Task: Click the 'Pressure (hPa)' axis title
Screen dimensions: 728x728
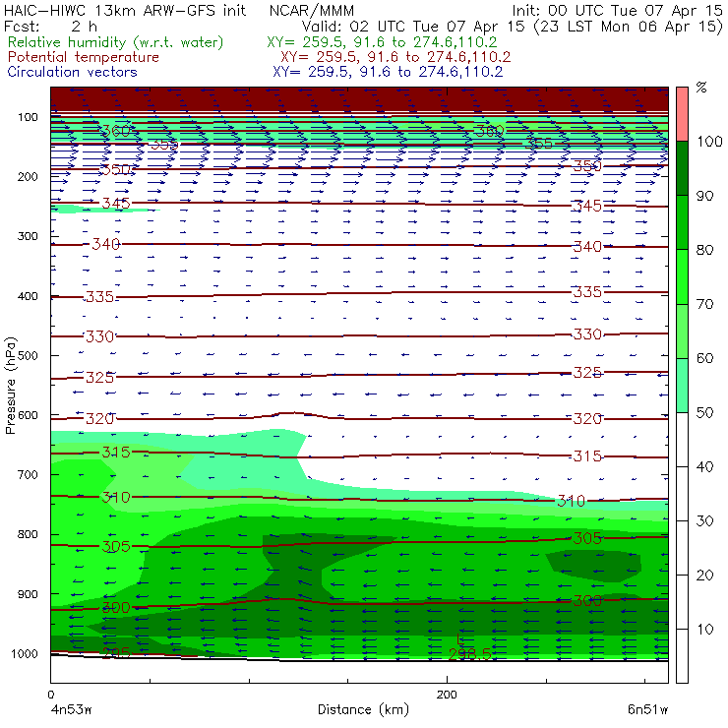Action: 10,386
